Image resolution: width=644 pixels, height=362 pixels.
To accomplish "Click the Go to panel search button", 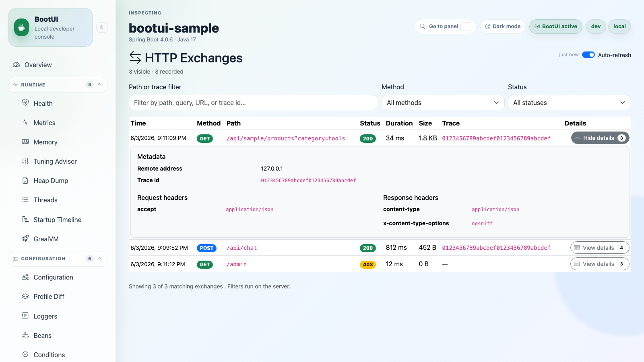I will 445,27.
